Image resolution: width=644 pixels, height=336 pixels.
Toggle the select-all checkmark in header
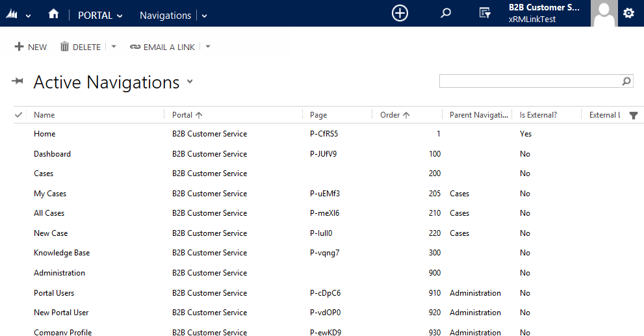(x=18, y=114)
